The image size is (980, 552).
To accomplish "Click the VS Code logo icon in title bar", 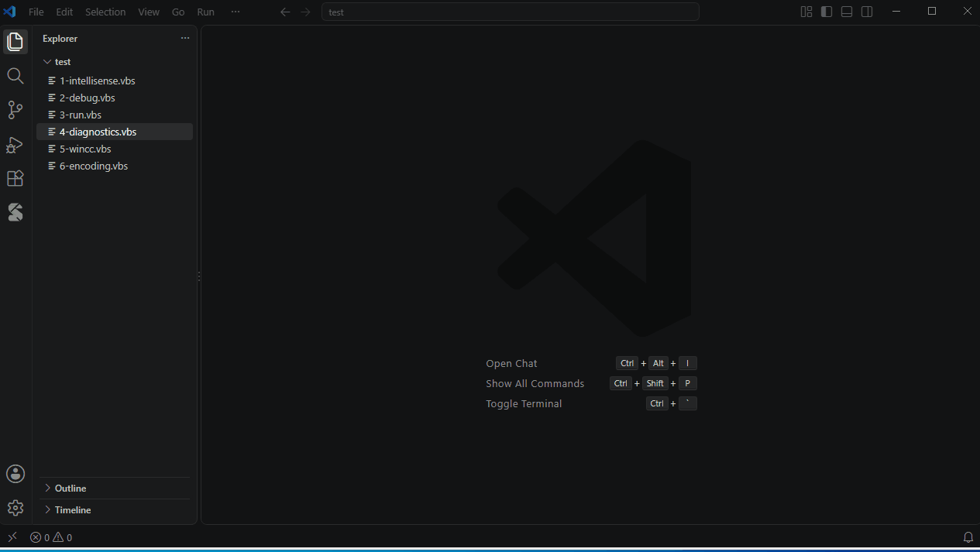I will tap(10, 12).
